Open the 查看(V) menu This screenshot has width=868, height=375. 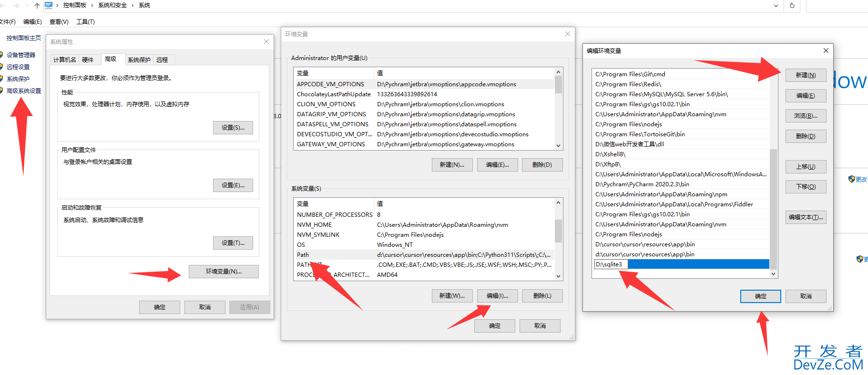(x=59, y=21)
